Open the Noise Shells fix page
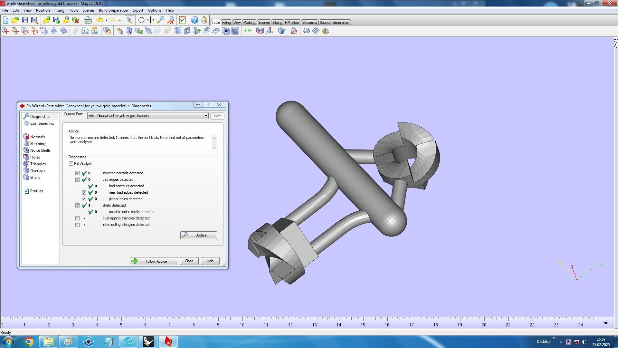The height and width of the screenshot is (348, 644). [x=40, y=150]
